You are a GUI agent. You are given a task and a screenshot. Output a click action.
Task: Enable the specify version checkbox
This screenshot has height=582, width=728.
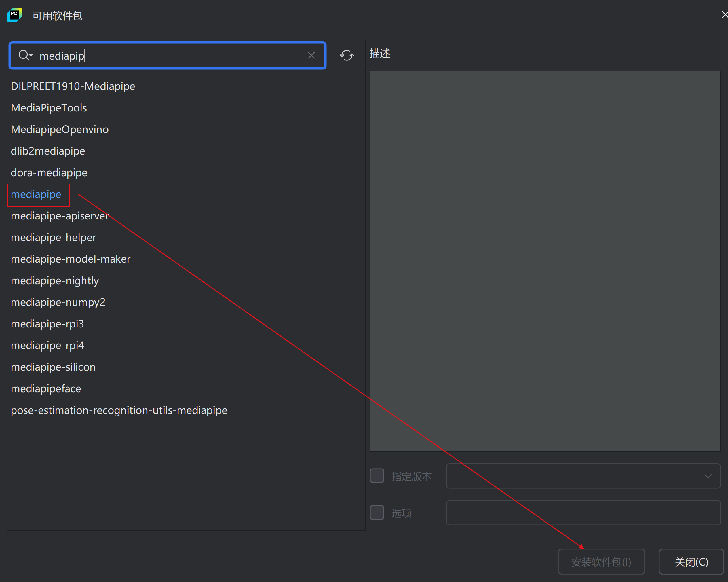(377, 476)
